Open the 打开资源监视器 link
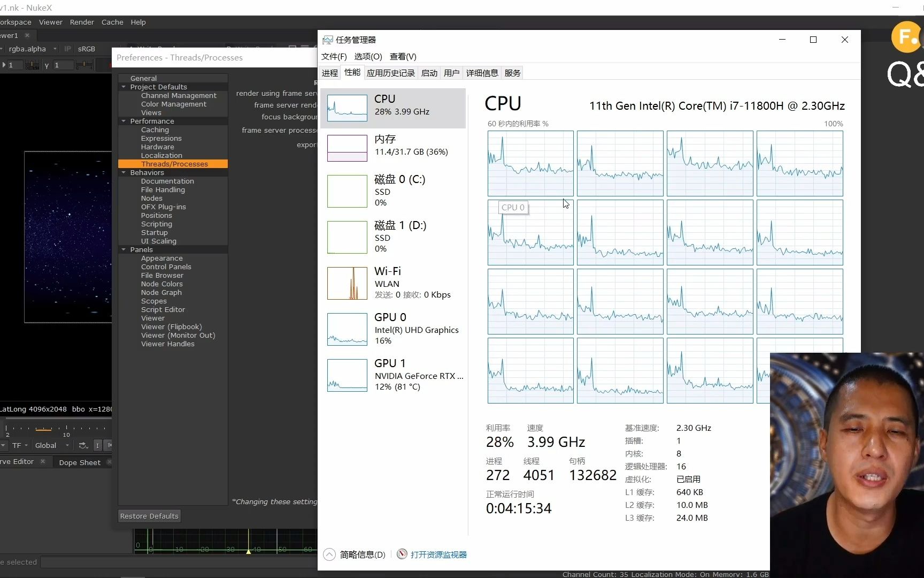The height and width of the screenshot is (578, 924). pyautogui.click(x=438, y=554)
